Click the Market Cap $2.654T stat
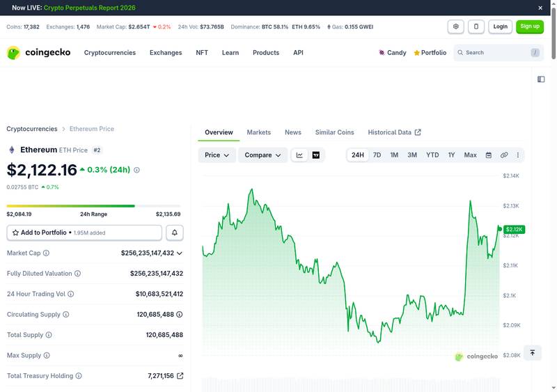The image size is (557, 392). pyautogui.click(x=134, y=26)
